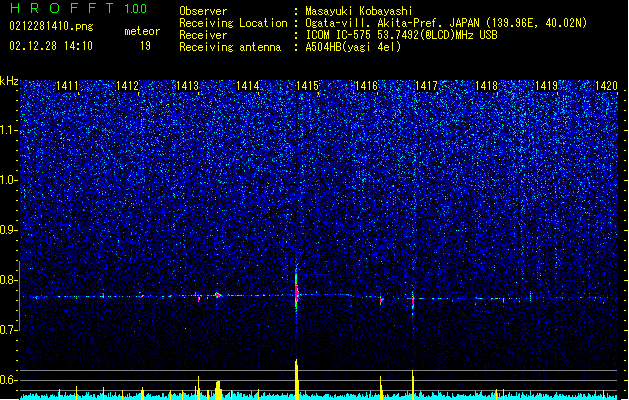Click the 0.8 kHz frequency label
This screenshot has height=400, width=629.
8,280
